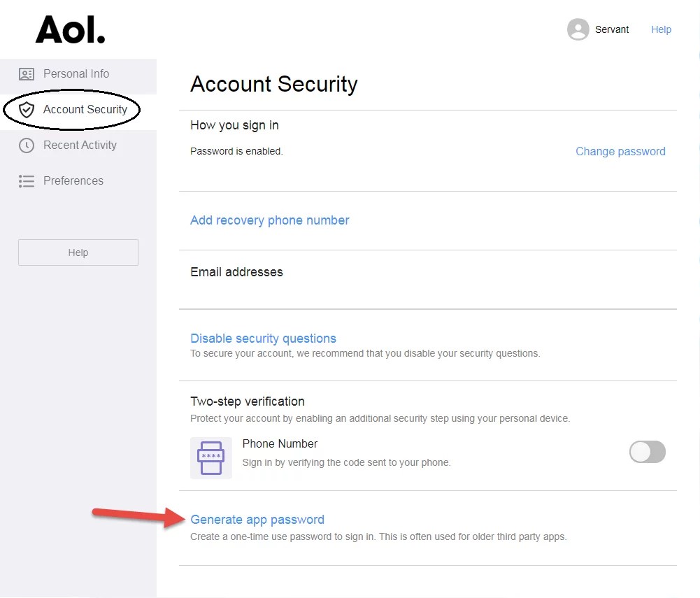Expand the How you sign in section
Viewport: 700px width, 598px height.
click(x=234, y=124)
